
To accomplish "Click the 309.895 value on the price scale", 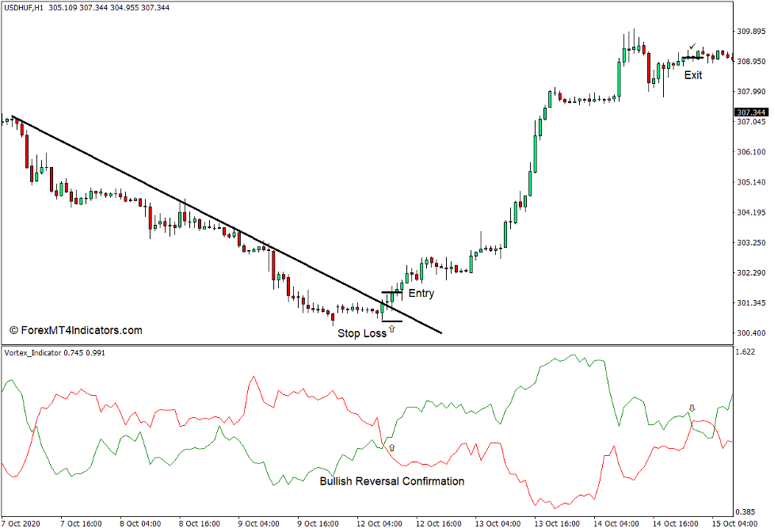I will pyautogui.click(x=752, y=31).
